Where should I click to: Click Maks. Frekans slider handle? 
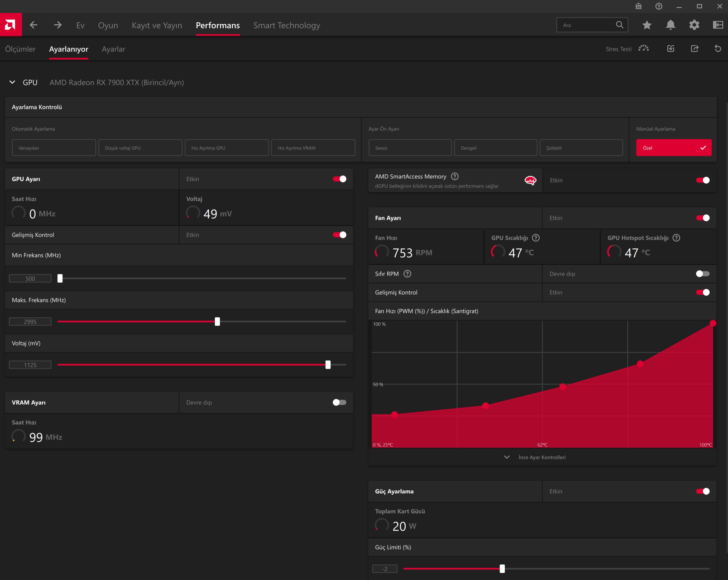[x=217, y=322]
